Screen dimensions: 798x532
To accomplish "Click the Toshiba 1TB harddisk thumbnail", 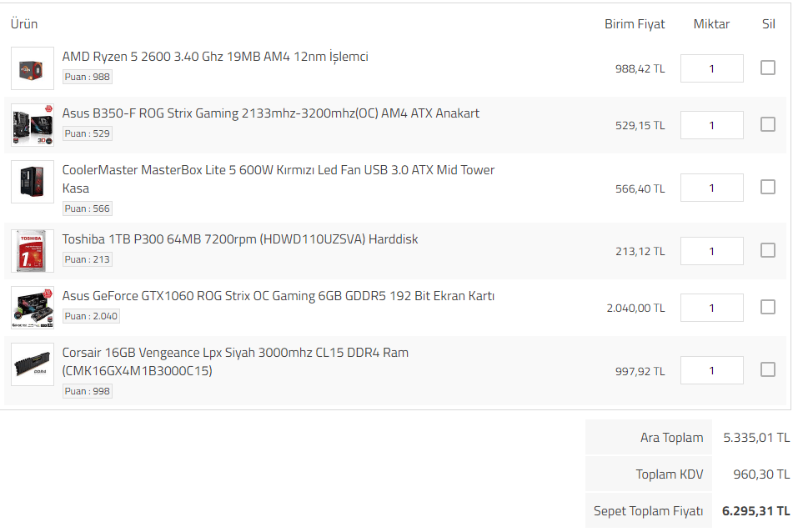I will [33, 251].
